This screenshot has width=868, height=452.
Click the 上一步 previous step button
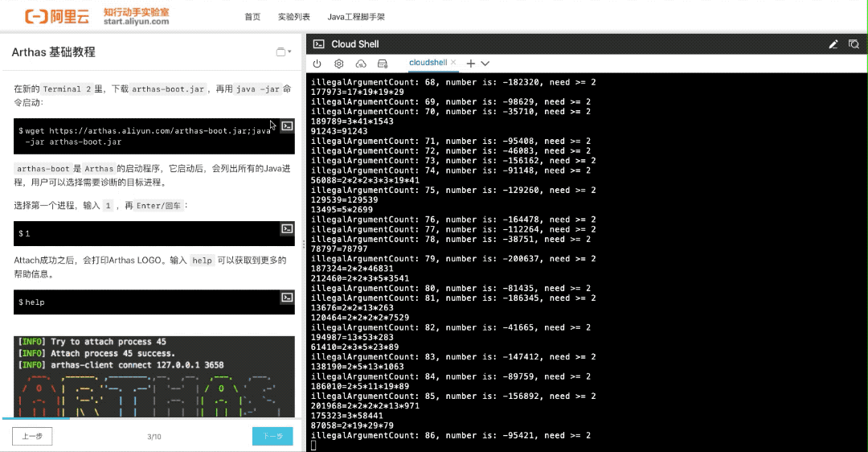[x=32, y=436]
